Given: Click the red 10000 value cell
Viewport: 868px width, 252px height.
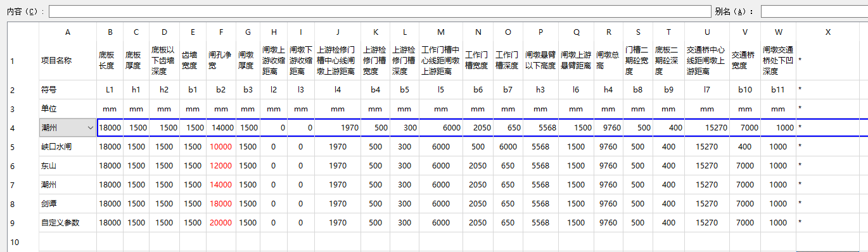Looking at the screenshot, I should coord(220,147).
